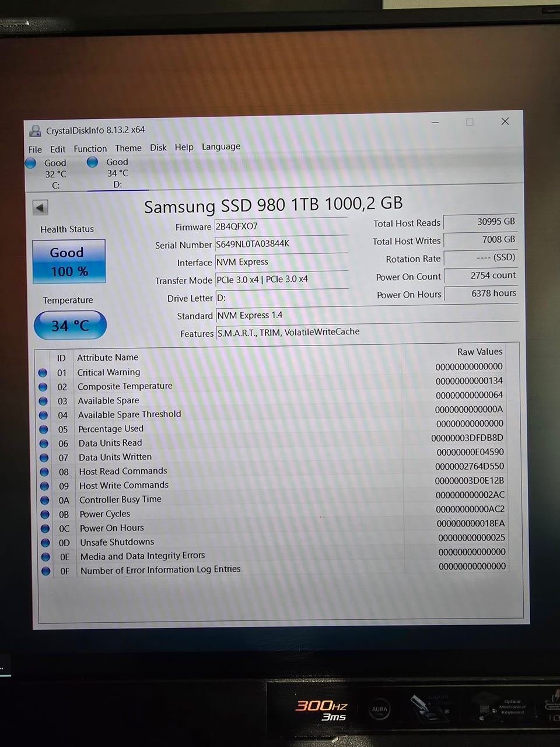Viewport: 560px width, 747px height.
Task: Click Power On Hours value 6378 hours
Action: (x=481, y=294)
